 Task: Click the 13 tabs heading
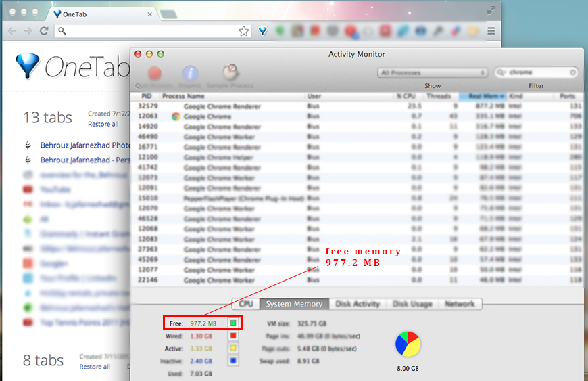[47, 118]
